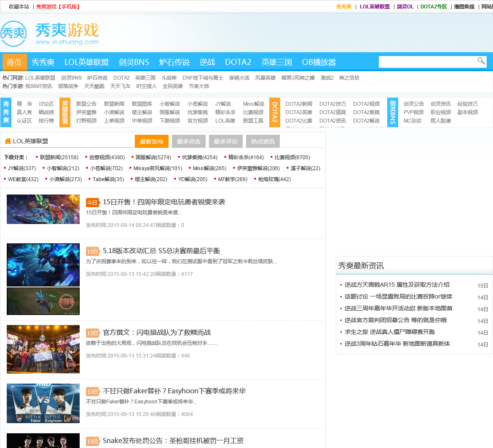Click the 5.18版本改动汇总 article thumbnail image
This screenshot has width=493, height=448.
point(43,265)
